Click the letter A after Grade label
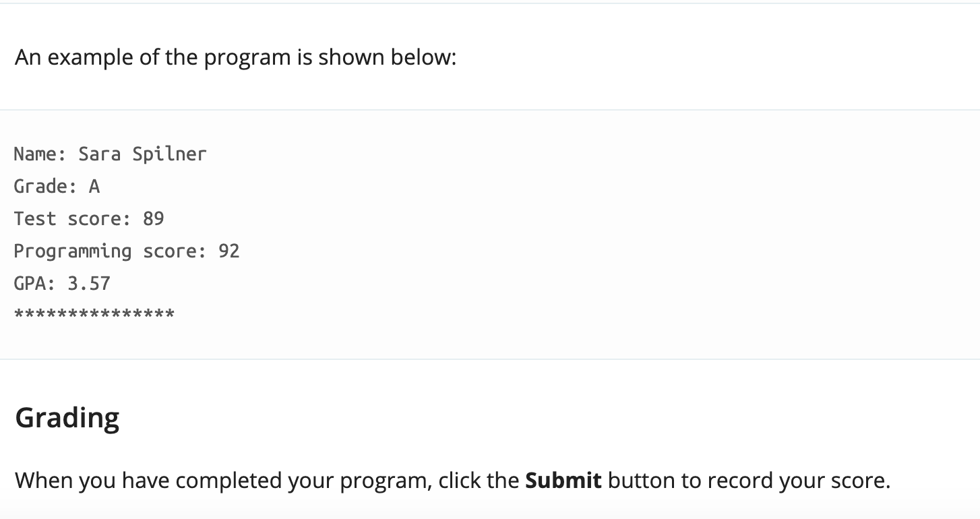Screen dimensions: 980x519 point(94,186)
